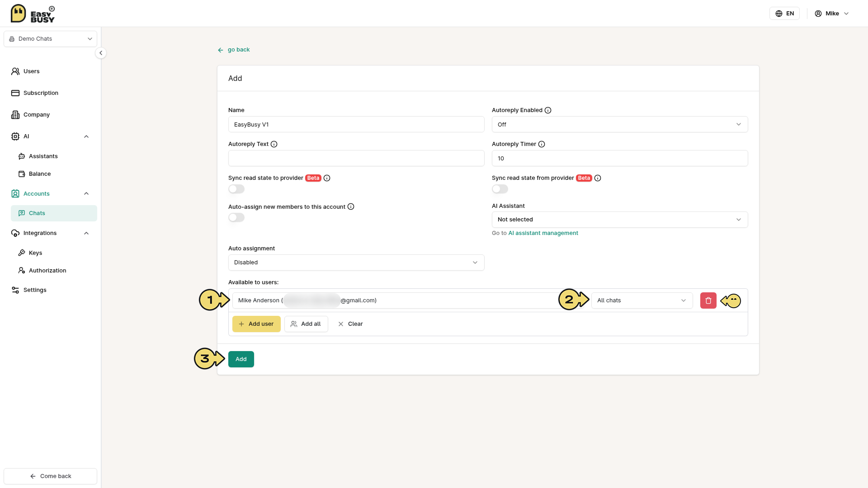Click info icon beside Auto-assign new members

(x=351, y=207)
